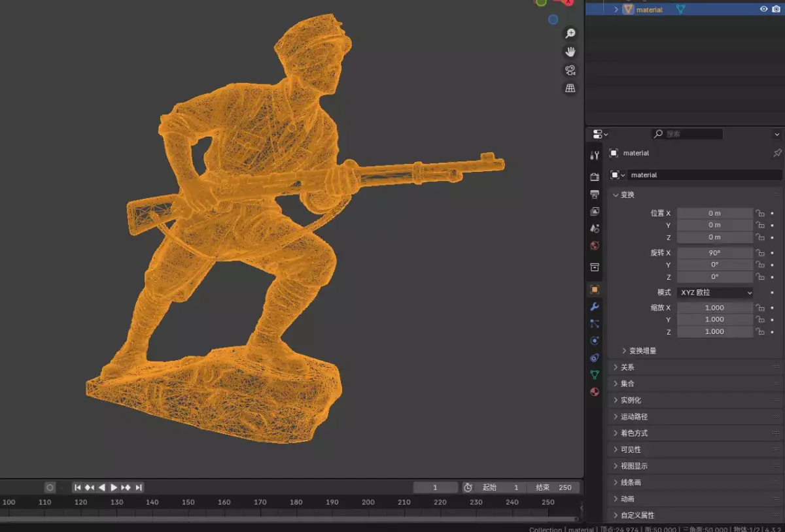This screenshot has width=785, height=532.
Task: Open the object browse dropdown beside material name
Action: coord(618,175)
